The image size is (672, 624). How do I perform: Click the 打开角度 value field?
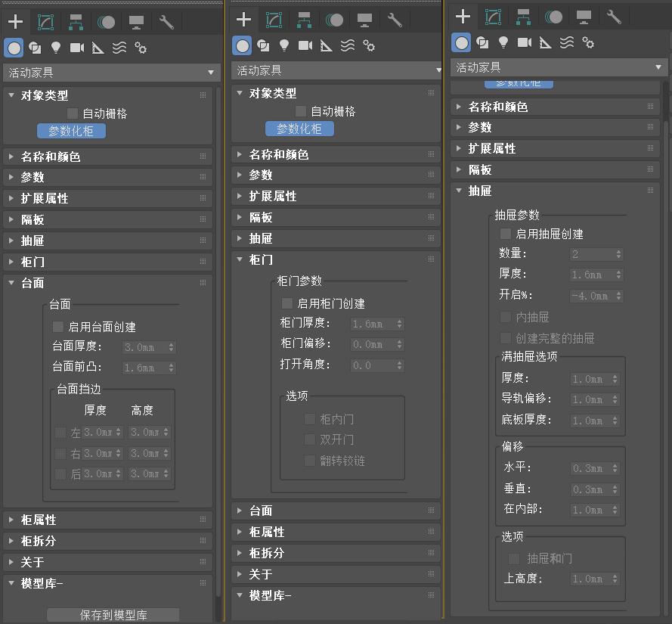[x=372, y=365]
